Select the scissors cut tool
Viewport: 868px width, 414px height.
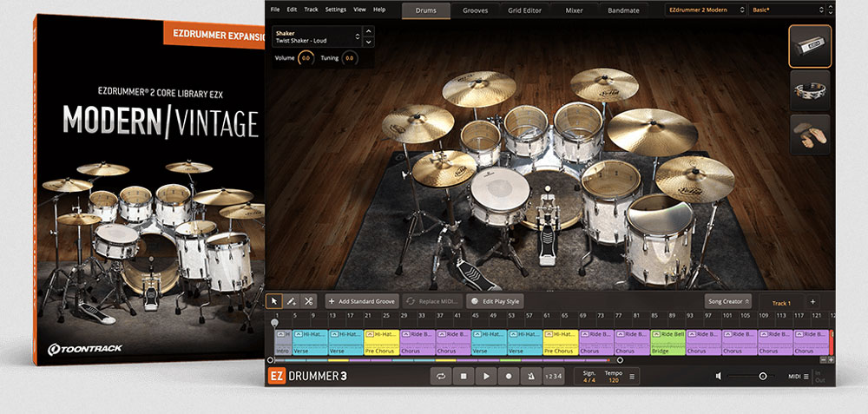pos(308,301)
